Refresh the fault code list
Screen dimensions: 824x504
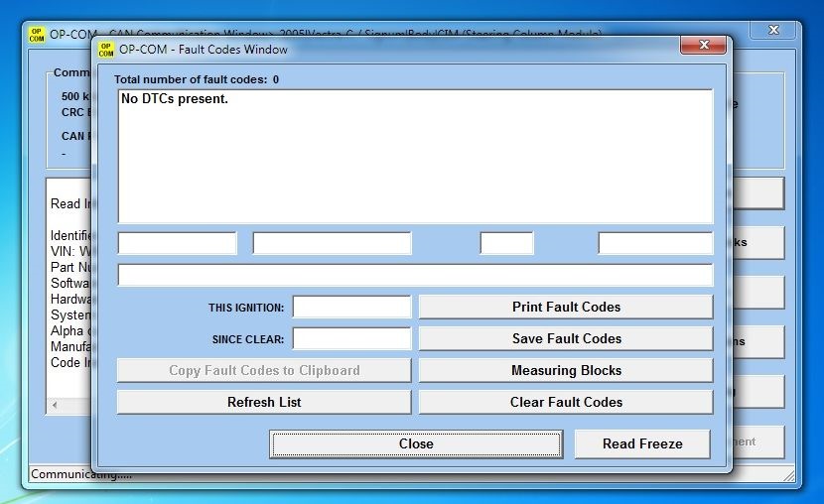[x=264, y=402]
